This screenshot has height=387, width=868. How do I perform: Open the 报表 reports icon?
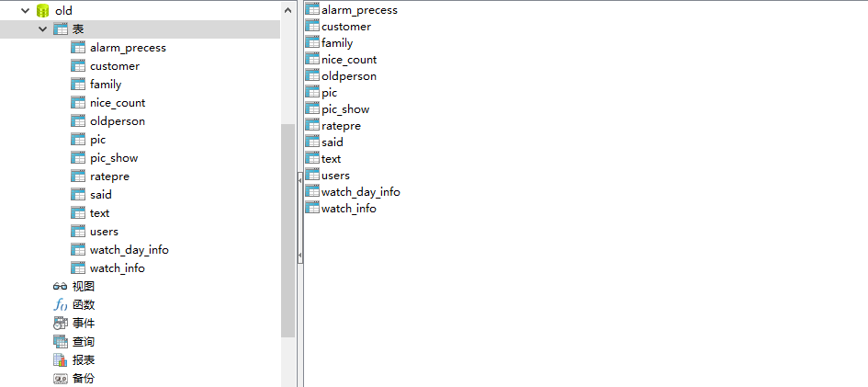[x=60, y=359]
